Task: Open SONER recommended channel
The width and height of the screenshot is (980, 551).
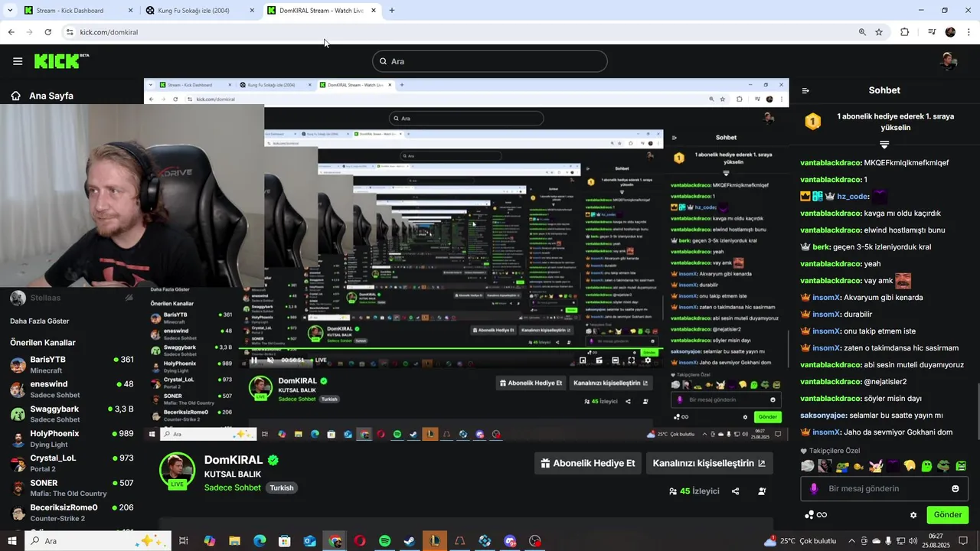Action: (x=72, y=487)
